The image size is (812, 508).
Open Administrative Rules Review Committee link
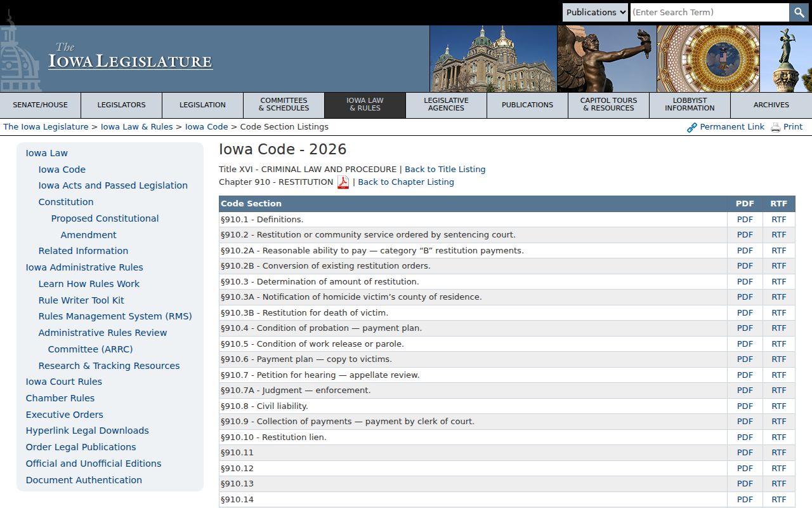click(x=103, y=341)
